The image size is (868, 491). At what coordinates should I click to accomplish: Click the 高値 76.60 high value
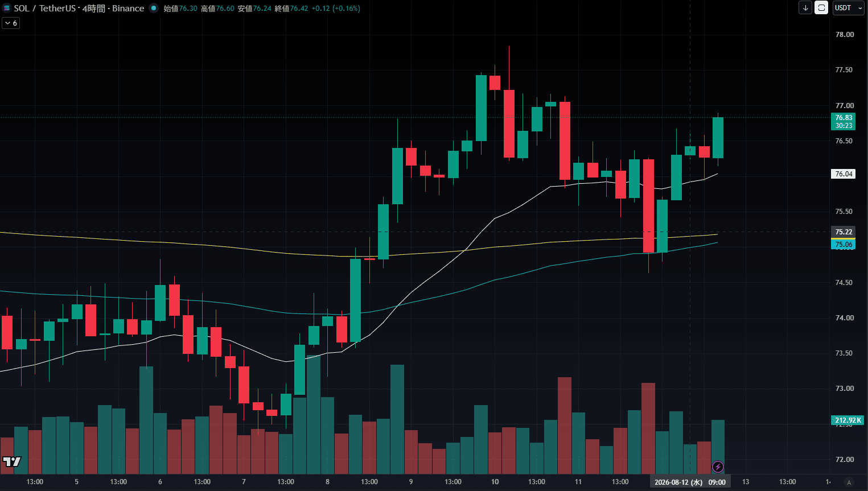click(217, 9)
